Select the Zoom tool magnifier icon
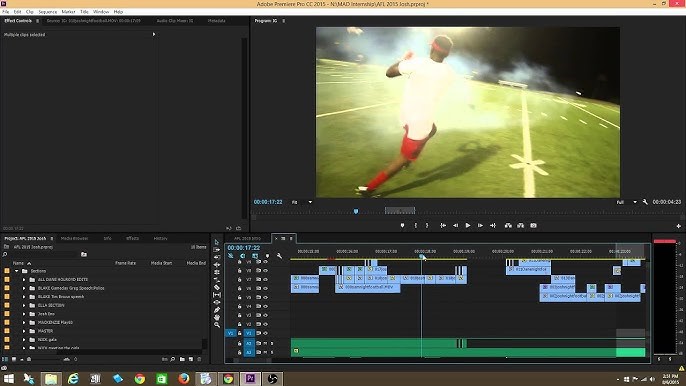The height and width of the screenshot is (386, 686). point(217,325)
